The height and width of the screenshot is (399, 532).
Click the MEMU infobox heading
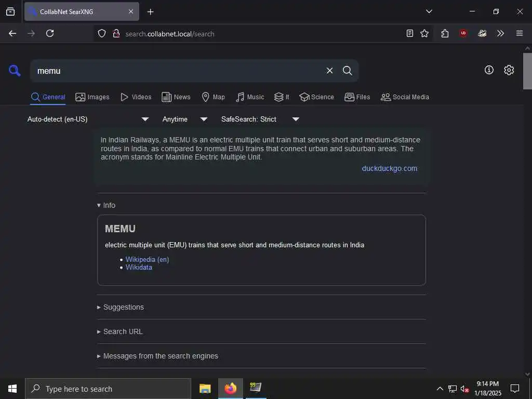click(x=120, y=229)
